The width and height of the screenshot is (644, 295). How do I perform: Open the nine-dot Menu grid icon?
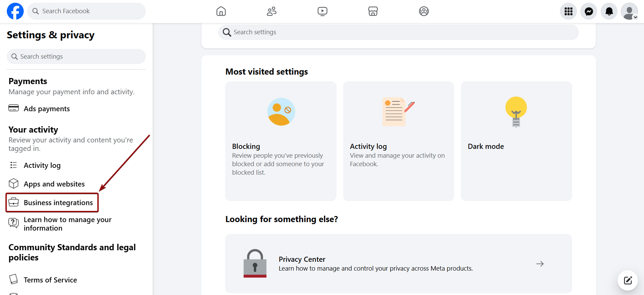coord(568,12)
